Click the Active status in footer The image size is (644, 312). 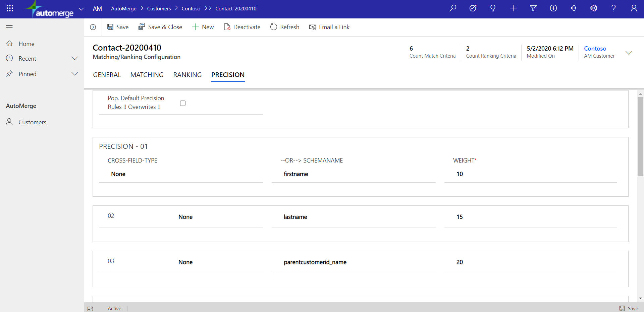click(114, 309)
